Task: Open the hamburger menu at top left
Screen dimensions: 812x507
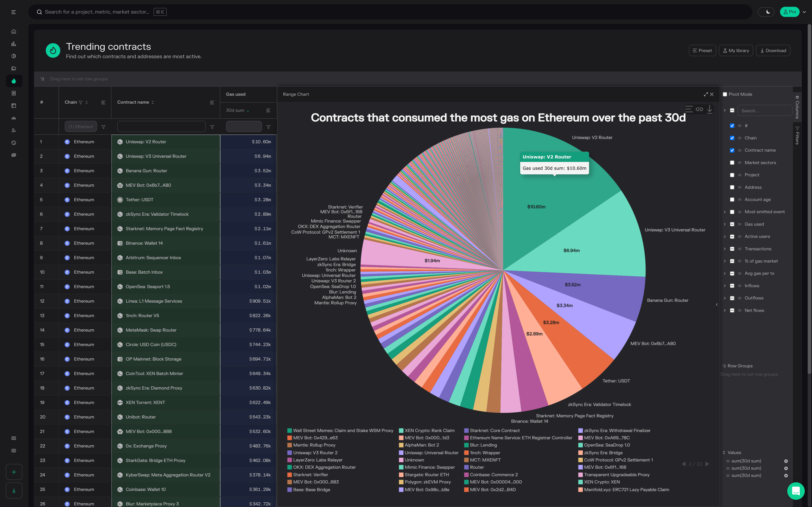Action: click(x=14, y=12)
